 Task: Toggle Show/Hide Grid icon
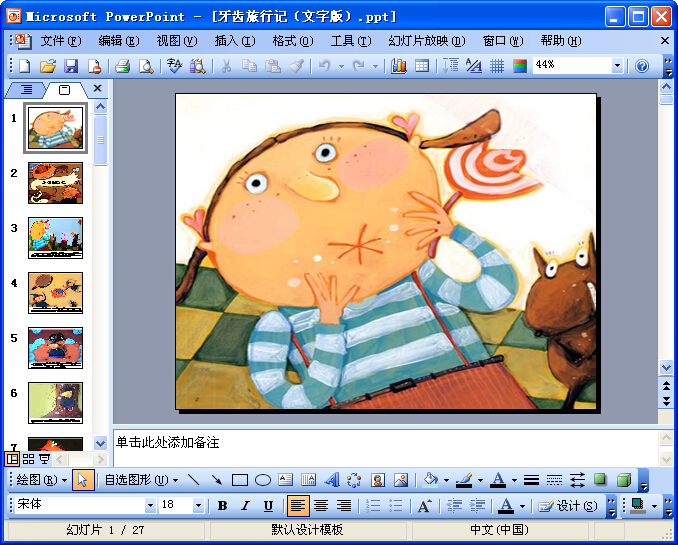point(497,66)
